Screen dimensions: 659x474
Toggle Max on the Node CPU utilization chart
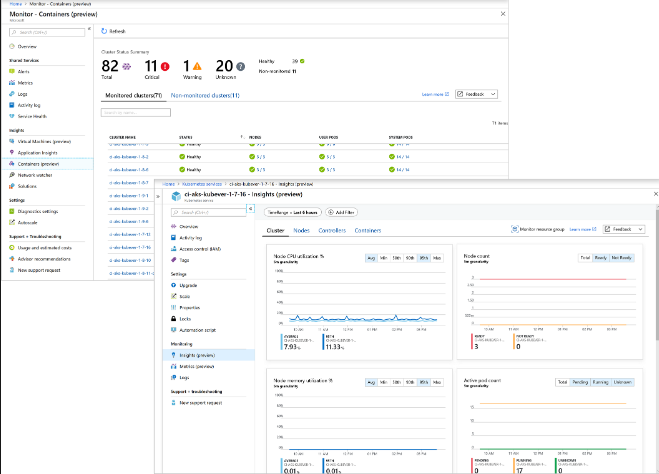[x=437, y=258]
